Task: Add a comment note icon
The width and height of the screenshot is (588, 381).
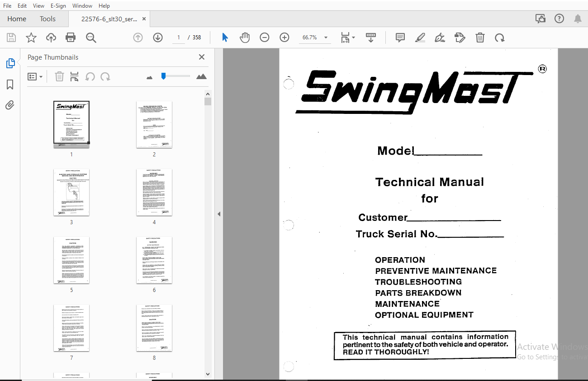Action: click(400, 38)
